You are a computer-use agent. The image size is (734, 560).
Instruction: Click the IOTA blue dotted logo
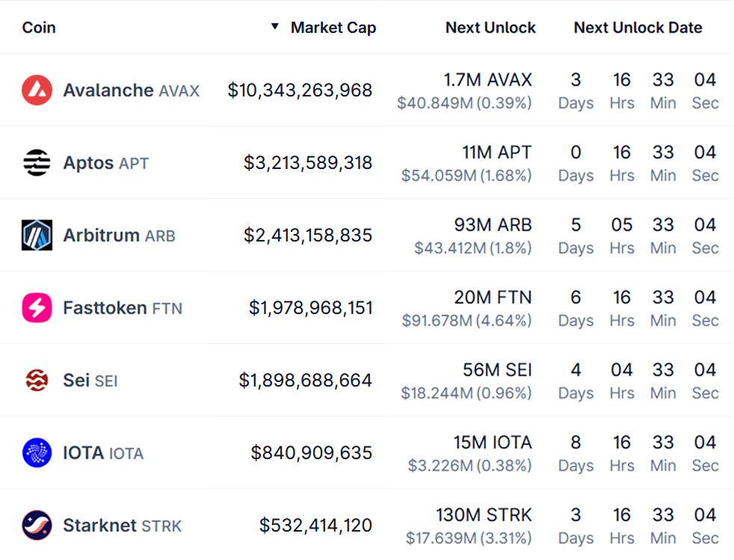point(37,452)
